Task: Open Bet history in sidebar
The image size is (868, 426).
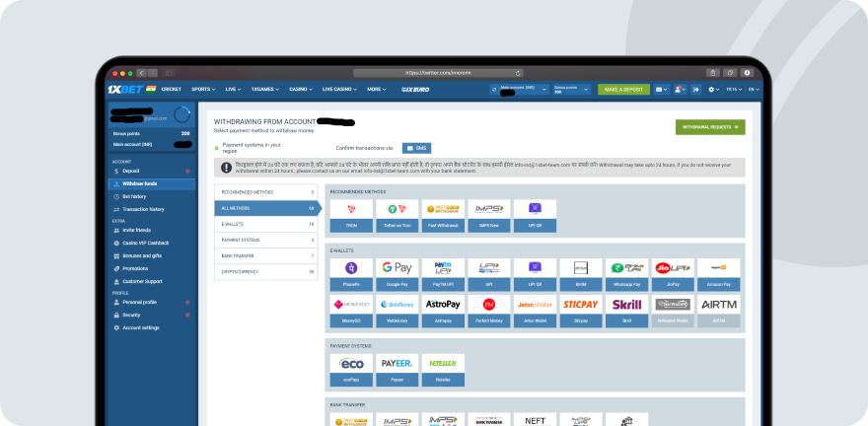Action: [x=152, y=197]
